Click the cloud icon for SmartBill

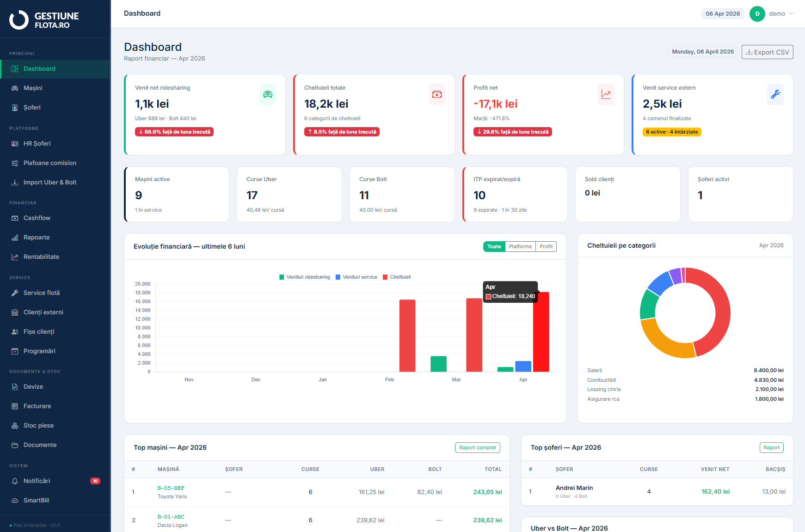(x=15, y=501)
